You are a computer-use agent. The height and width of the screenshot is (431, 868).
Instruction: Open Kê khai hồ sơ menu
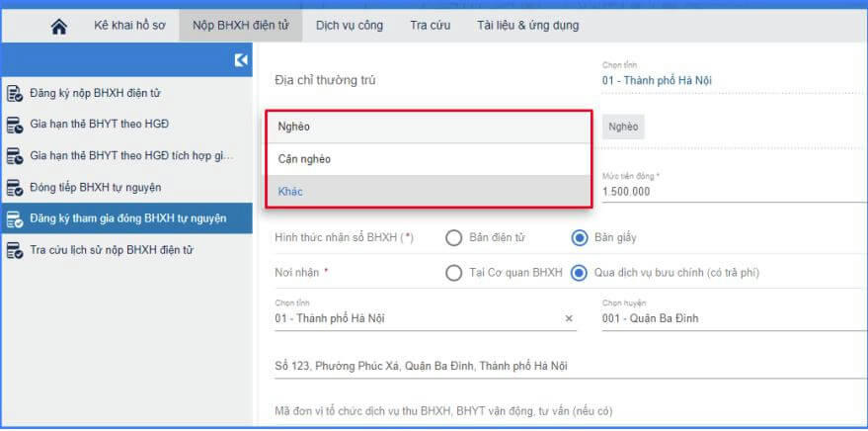click(x=129, y=26)
